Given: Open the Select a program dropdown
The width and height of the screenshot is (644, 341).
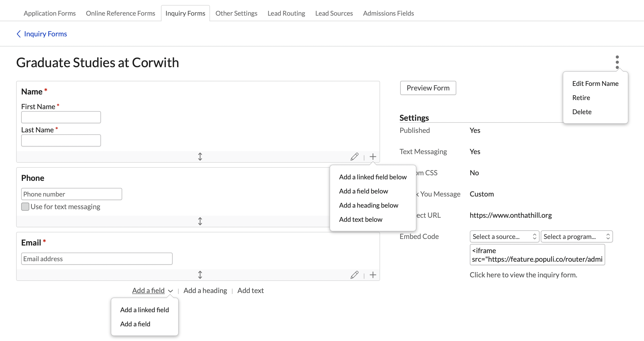Looking at the screenshot, I should coord(577,236).
